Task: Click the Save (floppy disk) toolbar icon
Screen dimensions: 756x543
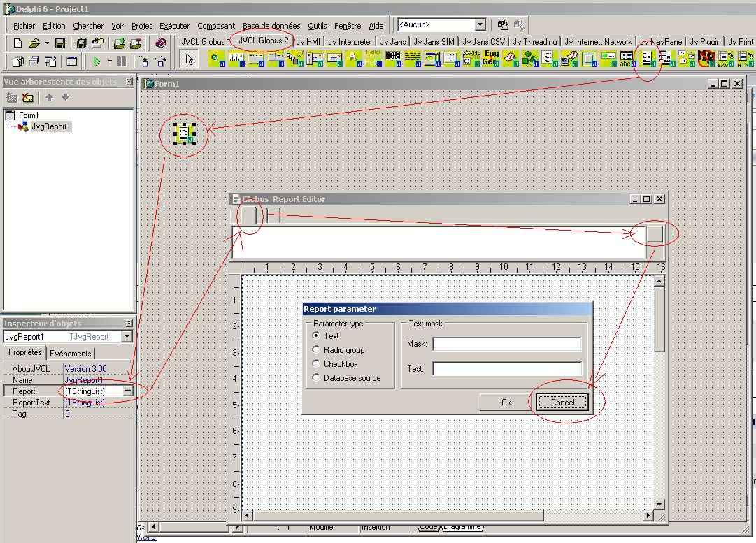Action: (60, 43)
